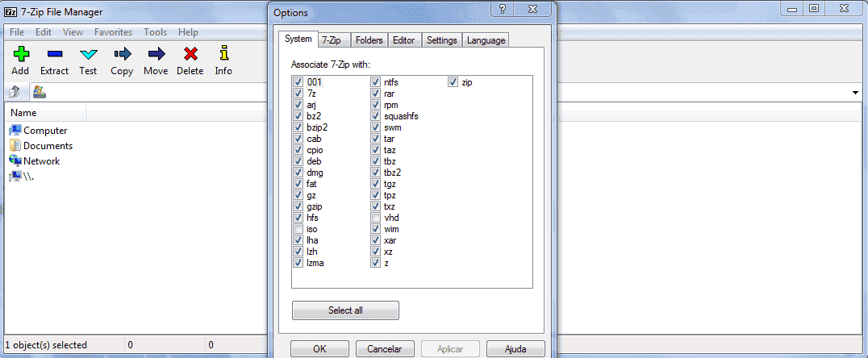Open the View menu
Image resolution: width=868 pixels, height=358 pixels.
pos(73,32)
